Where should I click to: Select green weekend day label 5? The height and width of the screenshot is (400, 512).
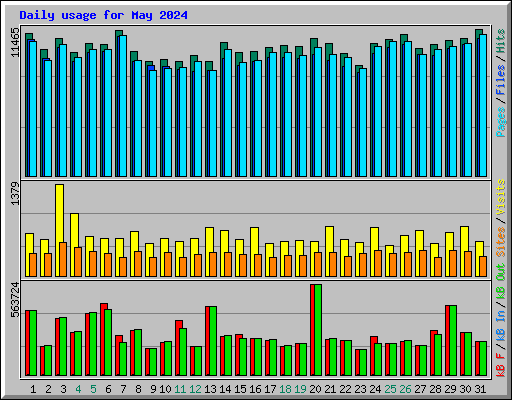click(93, 389)
